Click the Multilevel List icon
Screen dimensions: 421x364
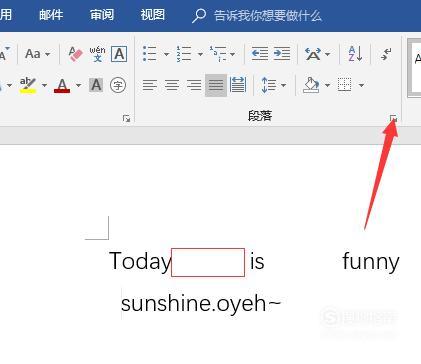click(x=218, y=54)
